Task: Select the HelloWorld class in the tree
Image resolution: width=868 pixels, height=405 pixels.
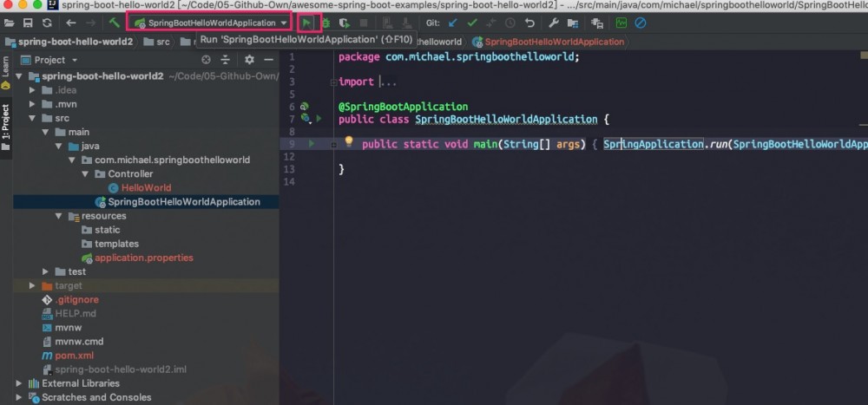Action: [146, 187]
